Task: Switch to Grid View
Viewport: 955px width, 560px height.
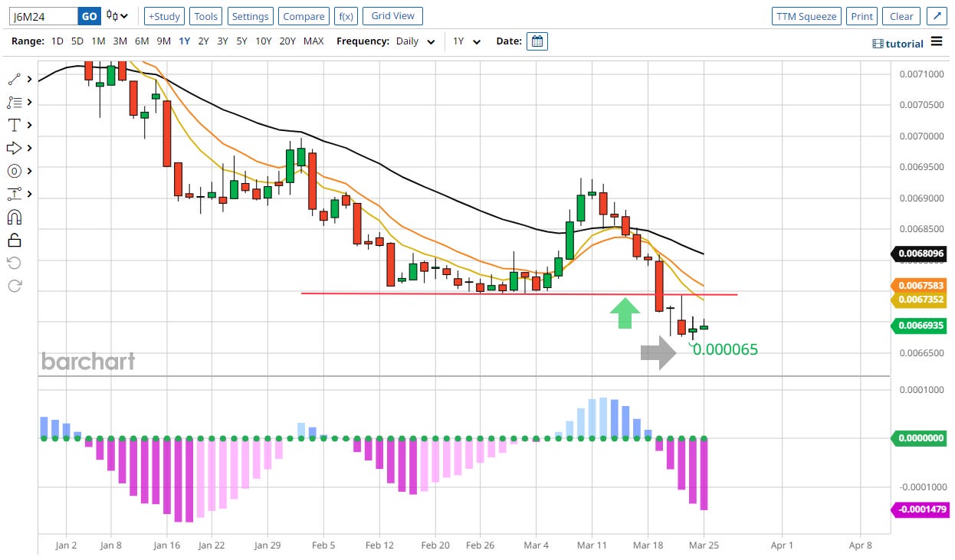Action: point(392,16)
